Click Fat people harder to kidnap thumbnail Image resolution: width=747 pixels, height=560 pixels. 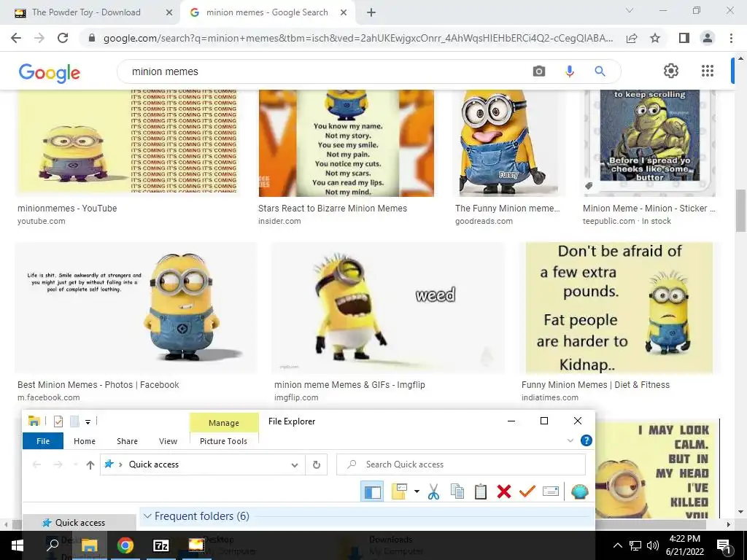click(619, 308)
